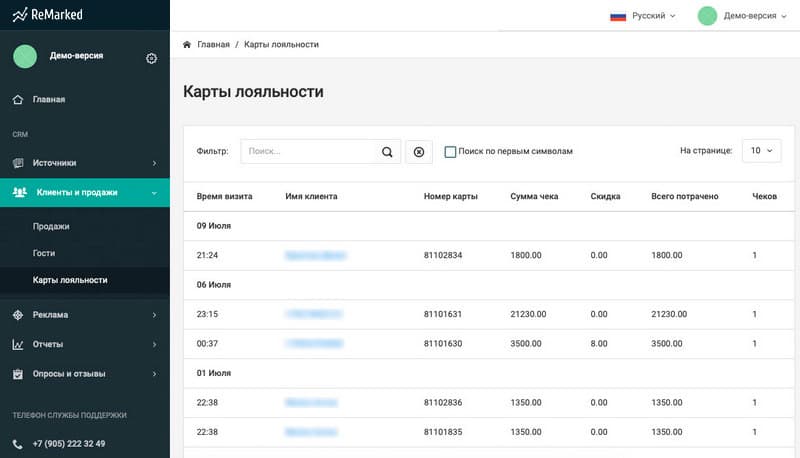This screenshot has height=458, width=800.
Task: Click card number 81102834
Action: coord(443,255)
